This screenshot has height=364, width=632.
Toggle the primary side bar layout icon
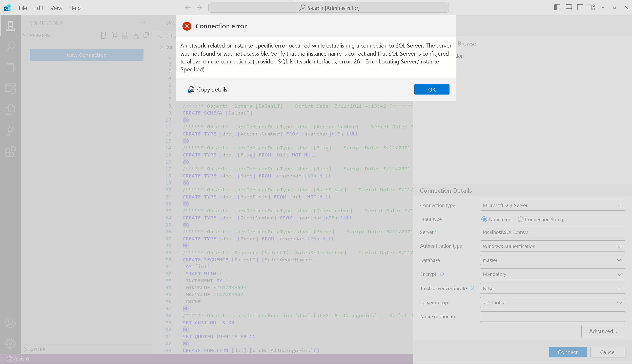(x=557, y=8)
